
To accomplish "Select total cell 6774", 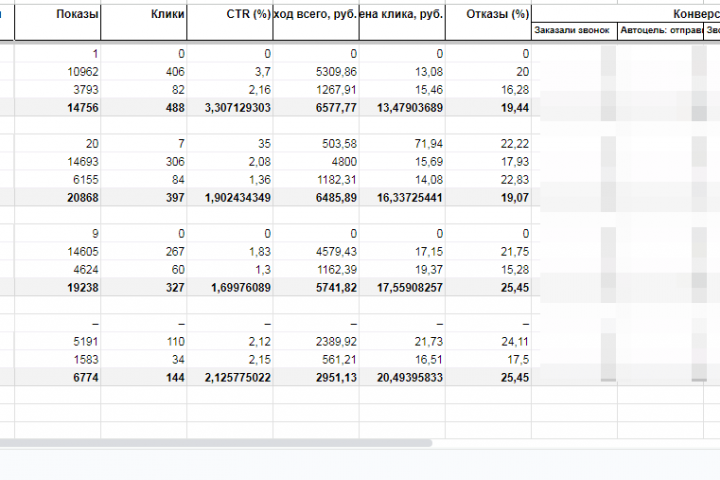I will tap(57, 378).
